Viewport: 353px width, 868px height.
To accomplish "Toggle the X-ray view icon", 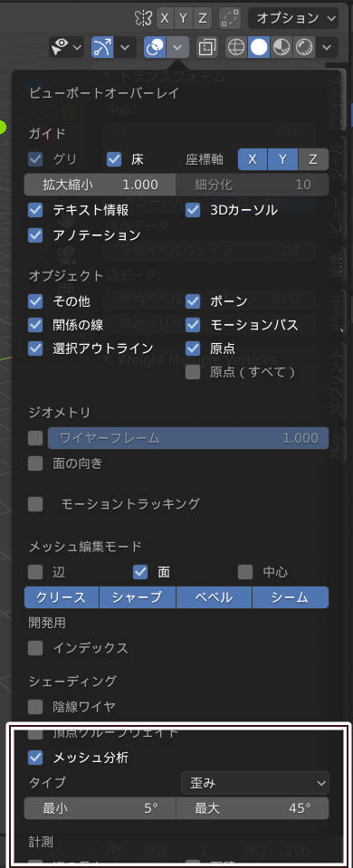I will click(x=208, y=48).
